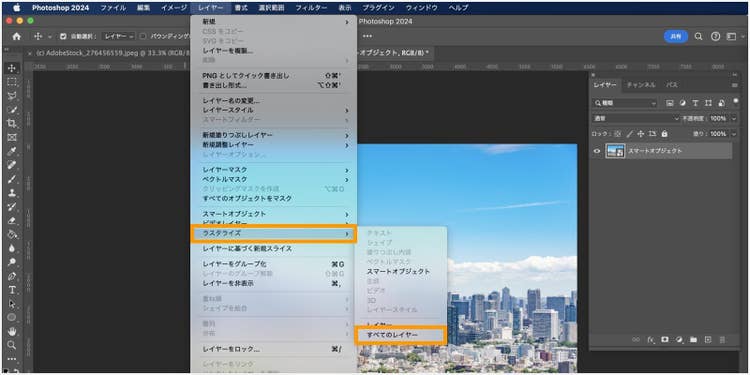This screenshot has height=375, width=750.
Task: Toggle the pixel layer filter icon
Action: (x=670, y=103)
